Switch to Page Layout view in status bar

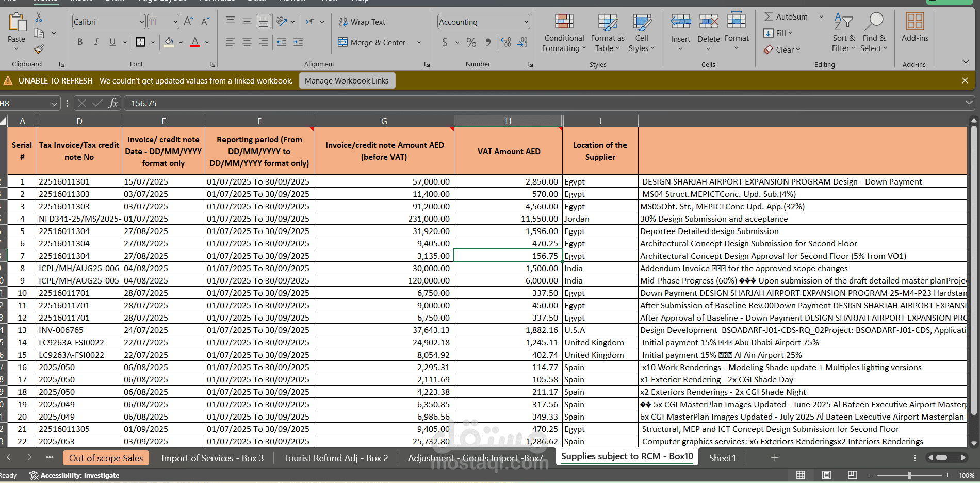point(827,475)
